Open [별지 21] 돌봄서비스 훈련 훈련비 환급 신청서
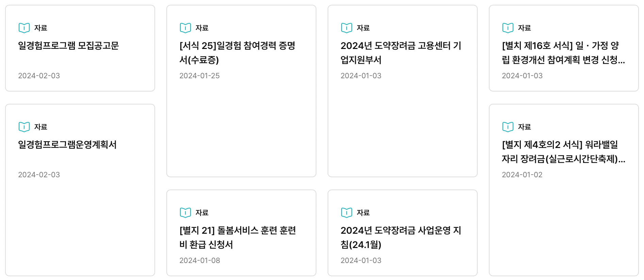 [238, 237]
